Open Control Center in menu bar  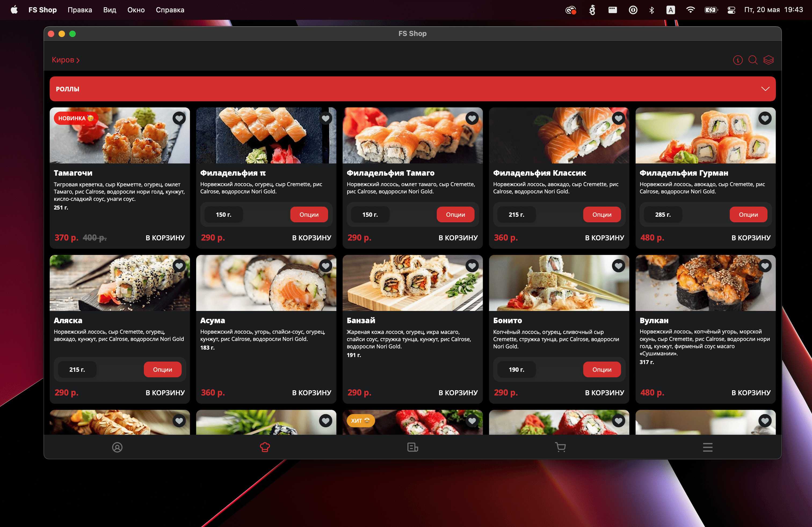731,10
